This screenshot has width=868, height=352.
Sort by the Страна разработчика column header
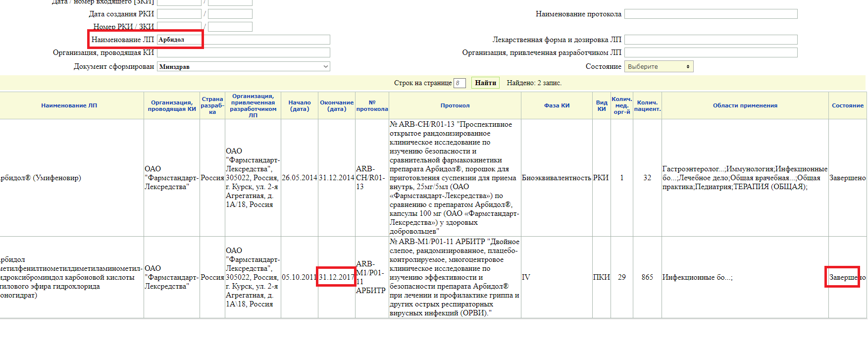point(212,105)
